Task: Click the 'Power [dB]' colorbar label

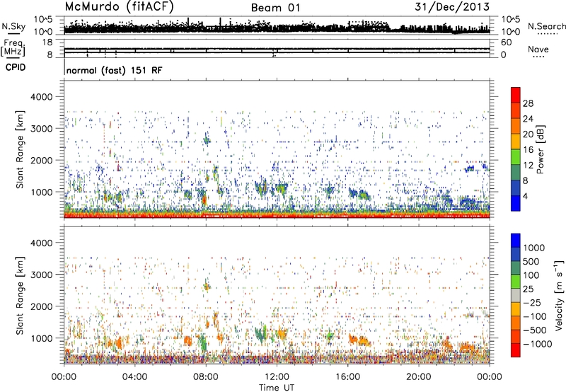Action: pos(541,149)
